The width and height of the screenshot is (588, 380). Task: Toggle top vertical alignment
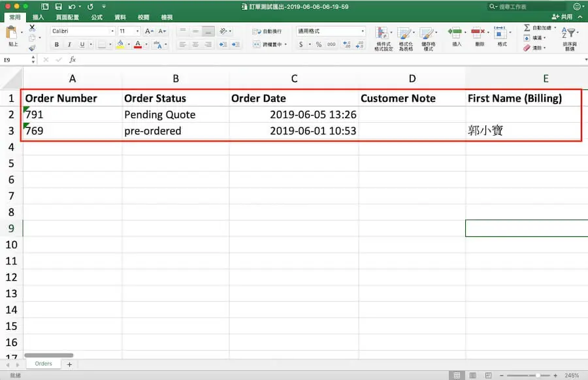pyautogui.click(x=183, y=31)
